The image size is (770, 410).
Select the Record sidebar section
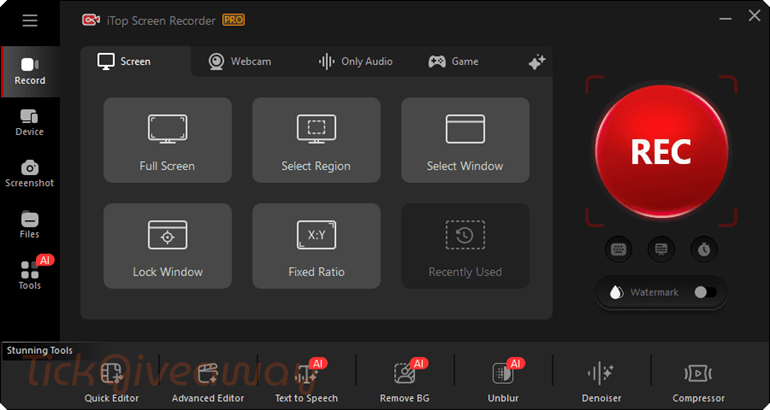[x=30, y=72]
